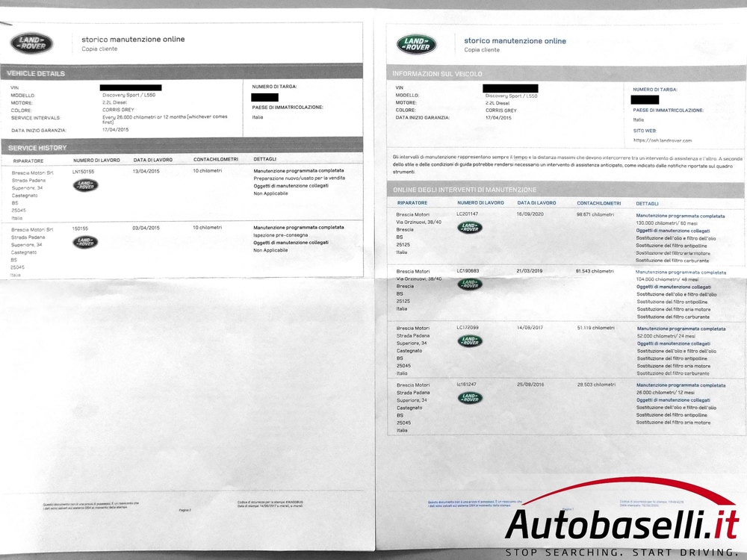
Task: Select the 'Ispezione pre-consegna' detail
Action: point(281,234)
